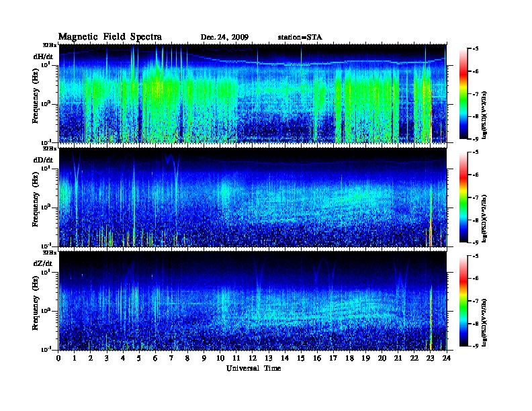Click the hour "1" tick label
The image size is (532, 411).
(75, 359)
